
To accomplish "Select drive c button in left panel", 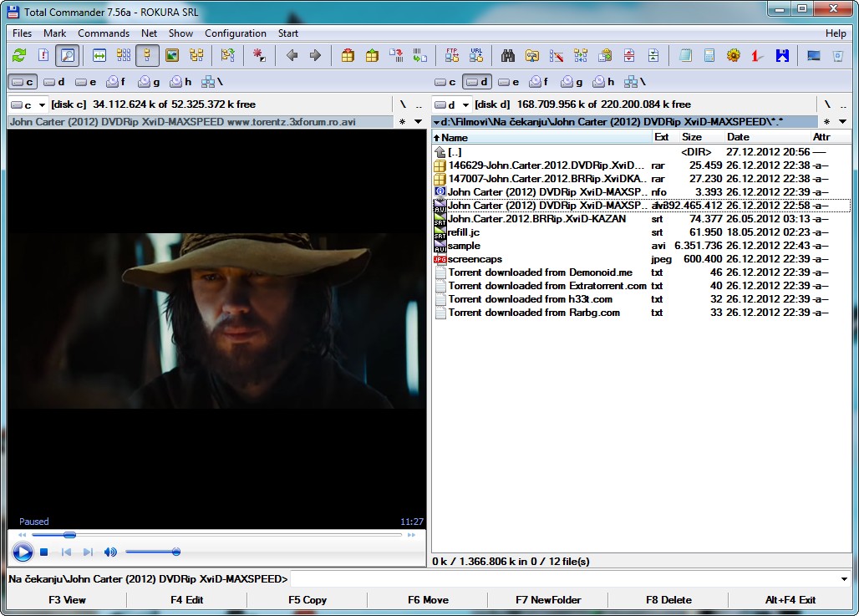I will coord(23,82).
